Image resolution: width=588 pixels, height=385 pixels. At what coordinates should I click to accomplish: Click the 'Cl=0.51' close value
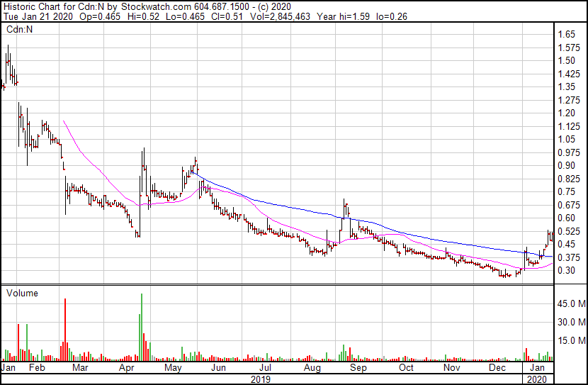pyautogui.click(x=227, y=16)
